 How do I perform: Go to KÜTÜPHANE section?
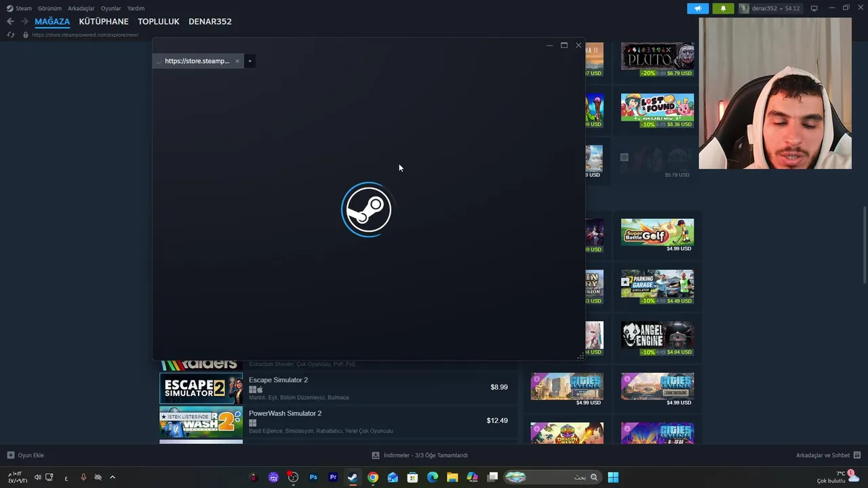point(104,22)
